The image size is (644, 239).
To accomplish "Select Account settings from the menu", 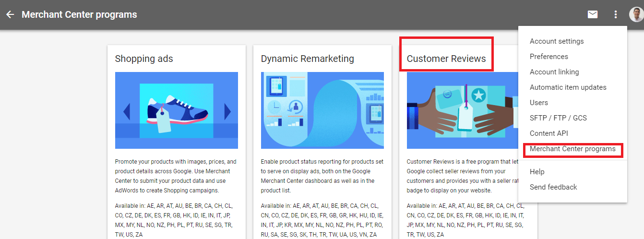I will click(x=557, y=41).
